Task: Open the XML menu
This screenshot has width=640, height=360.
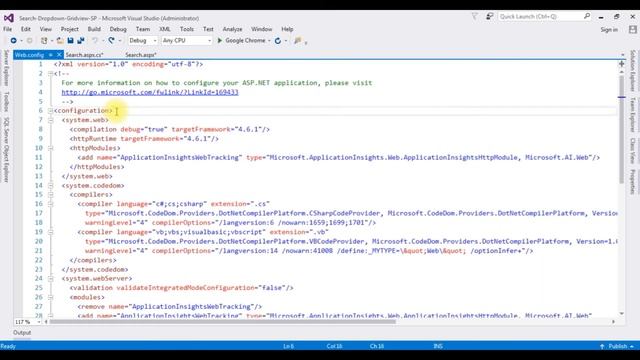Action: click(164, 29)
